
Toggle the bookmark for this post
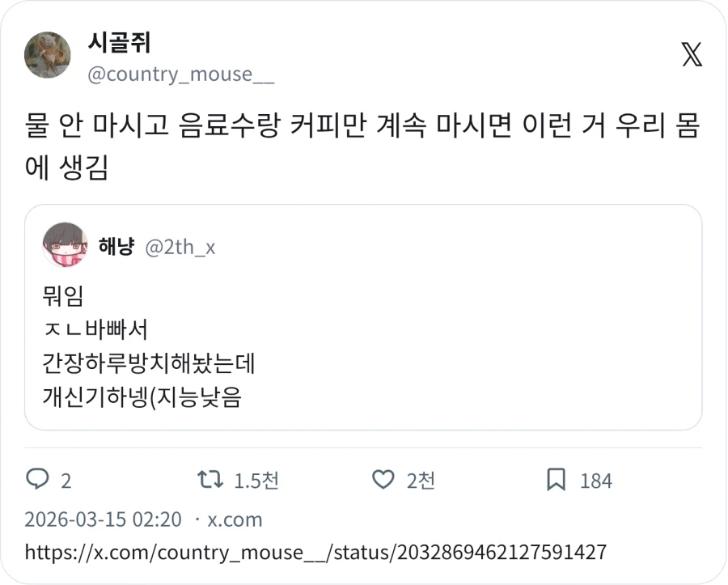[555, 481]
